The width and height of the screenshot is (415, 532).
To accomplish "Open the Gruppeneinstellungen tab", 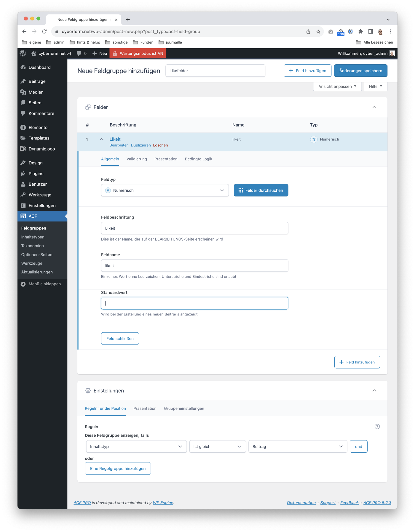I will click(x=184, y=408).
